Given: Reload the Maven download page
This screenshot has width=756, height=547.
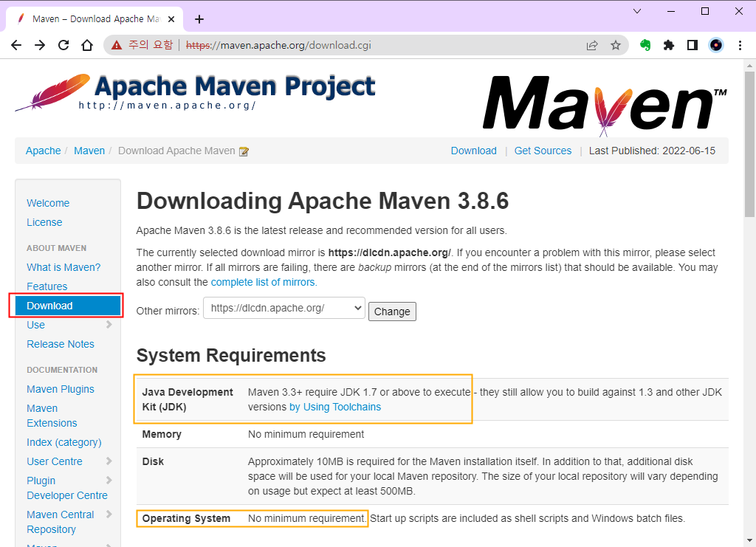Looking at the screenshot, I should (x=63, y=45).
